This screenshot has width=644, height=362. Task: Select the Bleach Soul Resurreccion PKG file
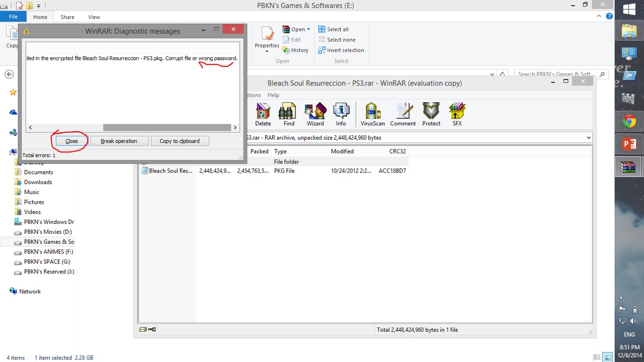click(x=170, y=171)
